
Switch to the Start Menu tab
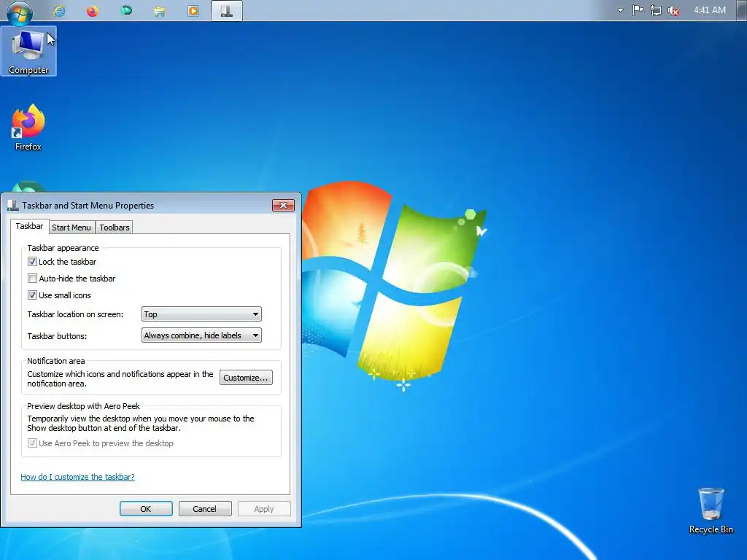(71, 227)
